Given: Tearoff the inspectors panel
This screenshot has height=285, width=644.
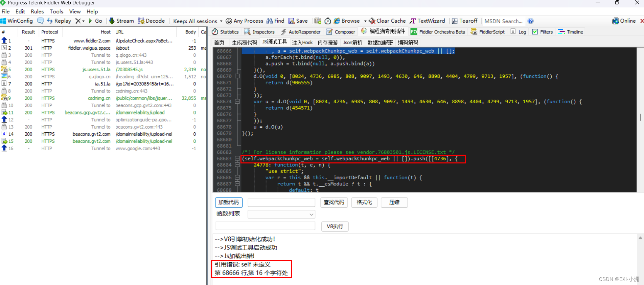Looking at the screenshot, I should [465, 21].
